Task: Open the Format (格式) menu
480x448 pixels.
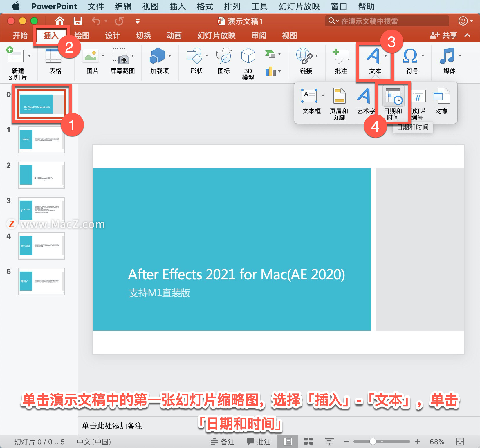Action: coord(205,6)
